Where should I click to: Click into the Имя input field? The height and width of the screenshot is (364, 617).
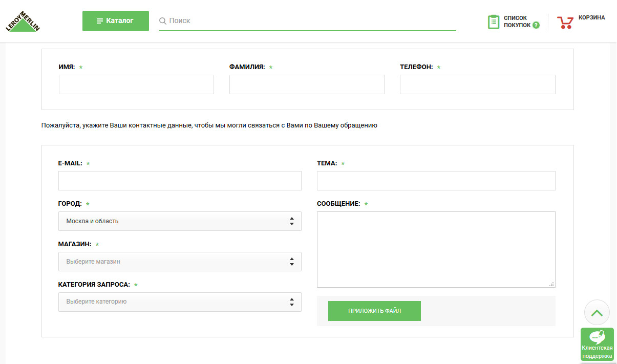click(x=136, y=84)
